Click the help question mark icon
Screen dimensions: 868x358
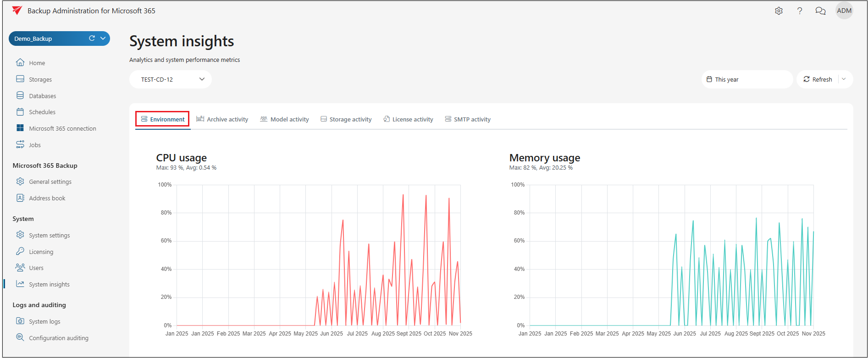(x=800, y=11)
